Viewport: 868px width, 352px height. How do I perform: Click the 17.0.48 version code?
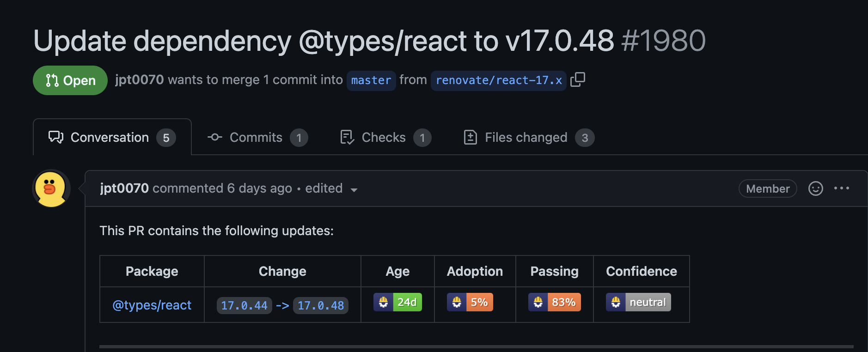pyautogui.click(x=321, y=305)
